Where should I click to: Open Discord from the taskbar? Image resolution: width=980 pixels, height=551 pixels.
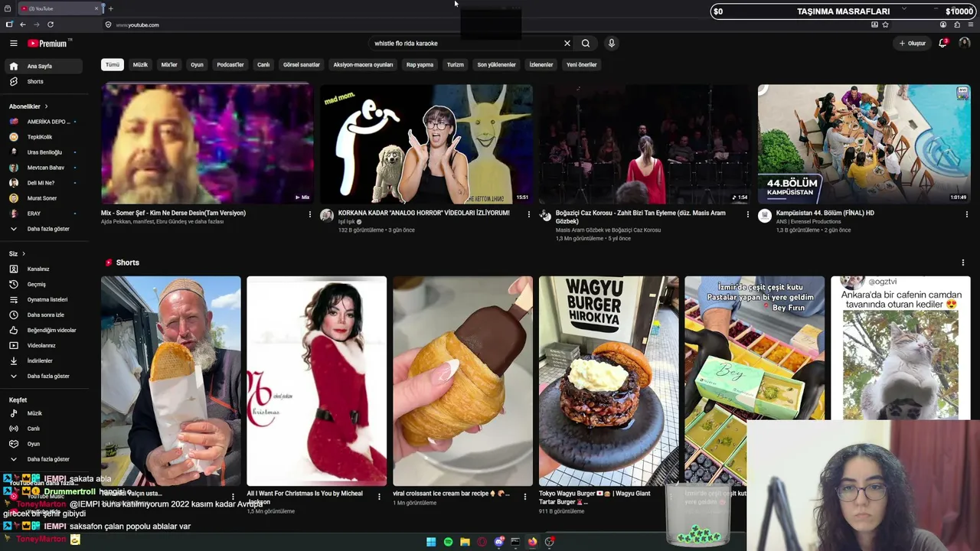(498, 542)
